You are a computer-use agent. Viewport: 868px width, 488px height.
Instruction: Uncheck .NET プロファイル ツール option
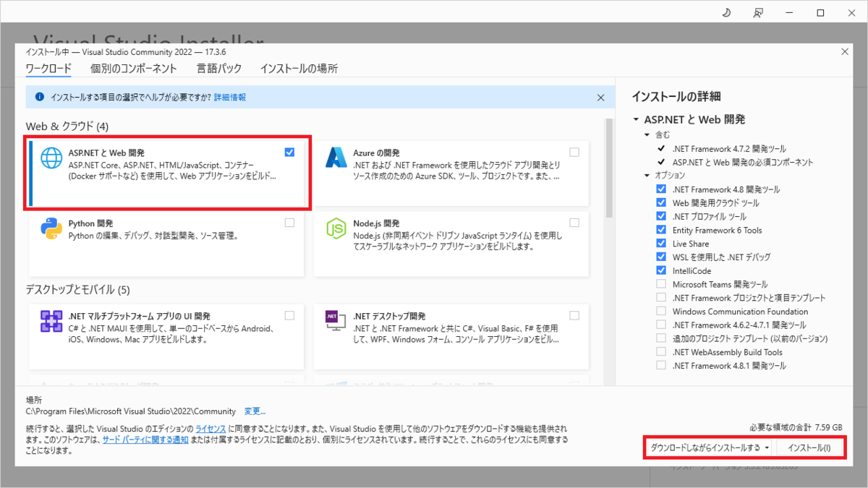point(661,216)
